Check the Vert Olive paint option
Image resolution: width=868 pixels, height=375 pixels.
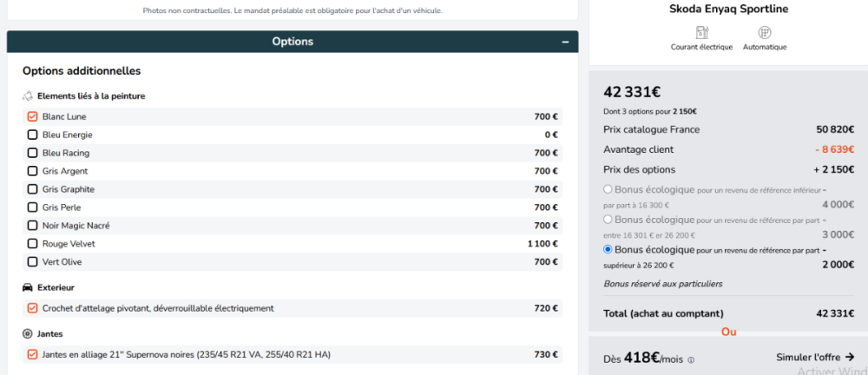click(x=33, y=262)
